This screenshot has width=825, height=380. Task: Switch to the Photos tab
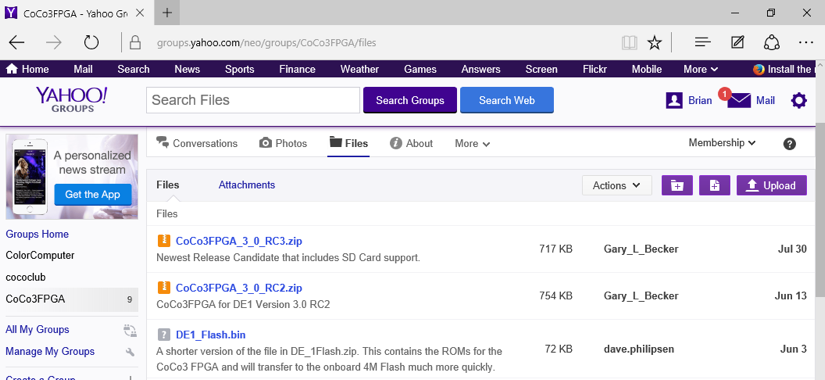click(283, 143)
